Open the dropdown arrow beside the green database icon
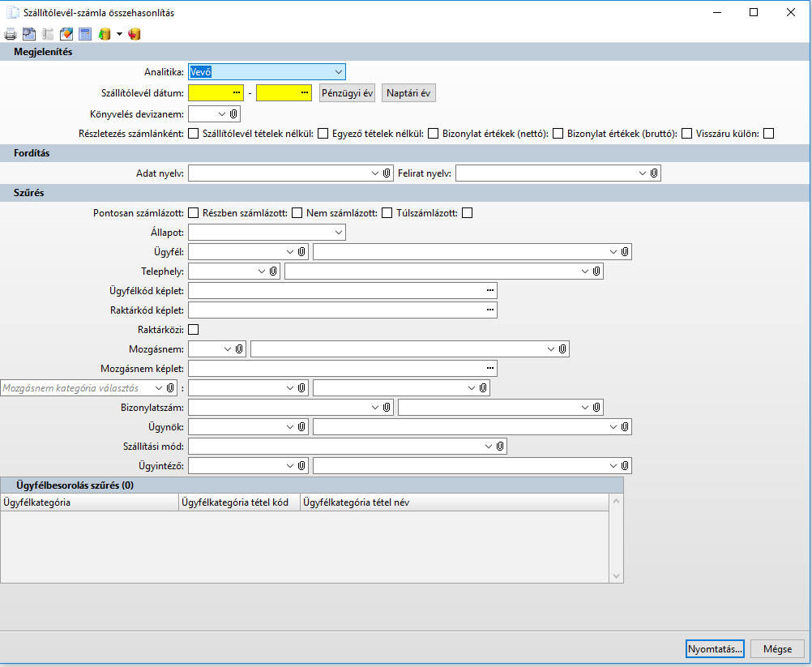 (119, 34)
